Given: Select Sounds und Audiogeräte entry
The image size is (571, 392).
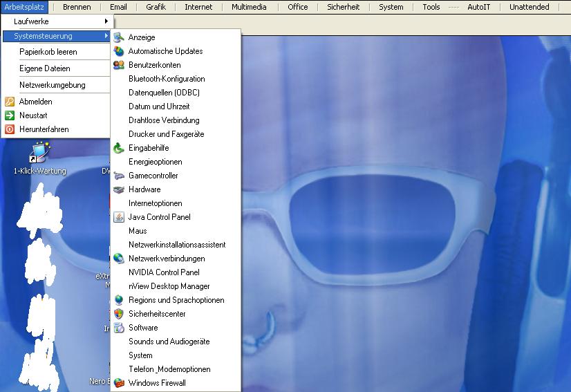Looking at the screenshot, I should click(x=169, y=342).
